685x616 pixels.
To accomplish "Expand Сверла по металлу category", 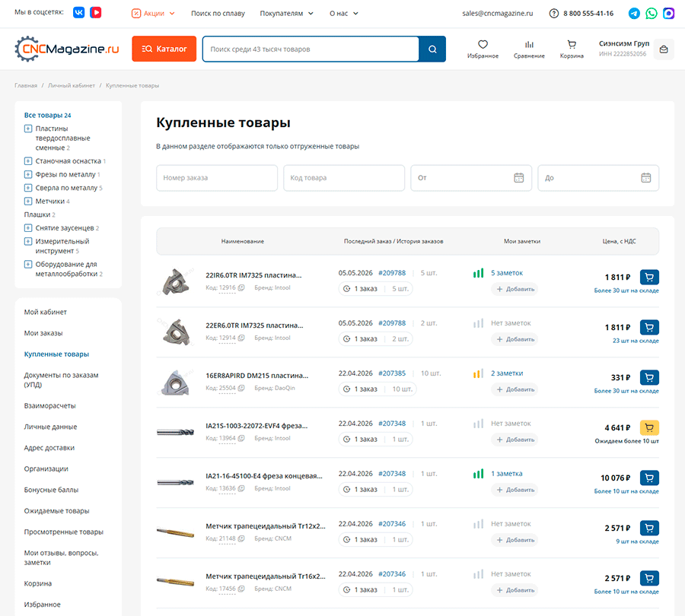I will click(x=28, y=188).
